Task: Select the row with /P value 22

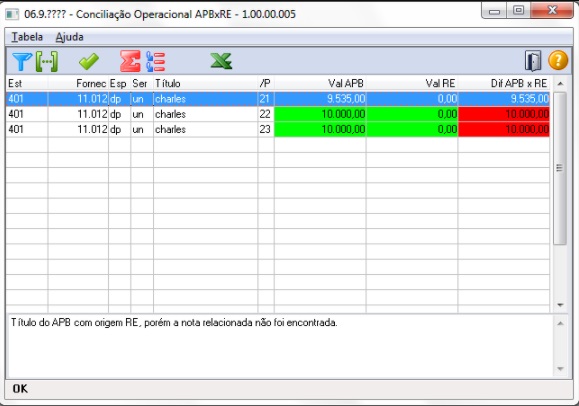Action: point(278,114)
